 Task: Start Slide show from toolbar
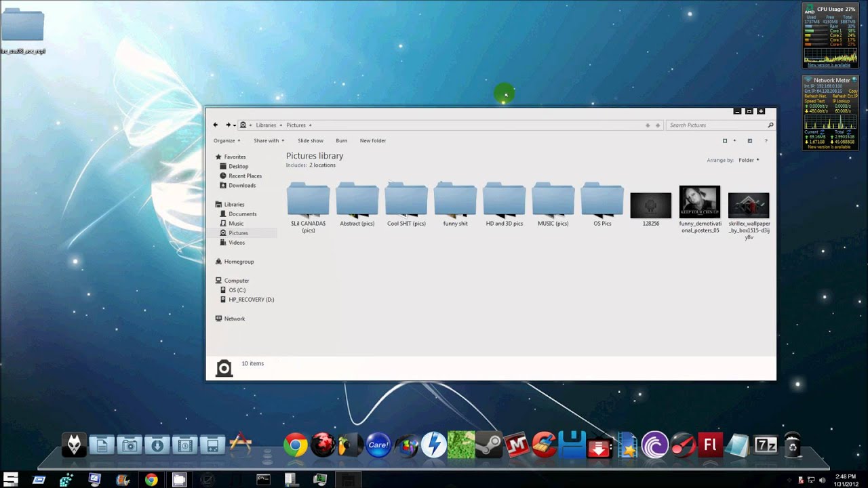[311, 141]
